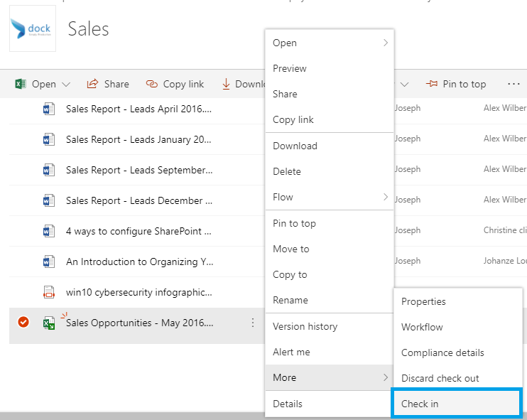Expand the More submenu item
Image resolution: width=527 pixels, height=420 pixels.
point(330,377)
